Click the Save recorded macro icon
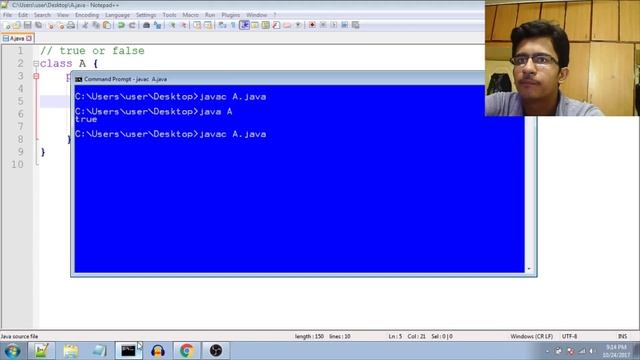 coord(356,25)
